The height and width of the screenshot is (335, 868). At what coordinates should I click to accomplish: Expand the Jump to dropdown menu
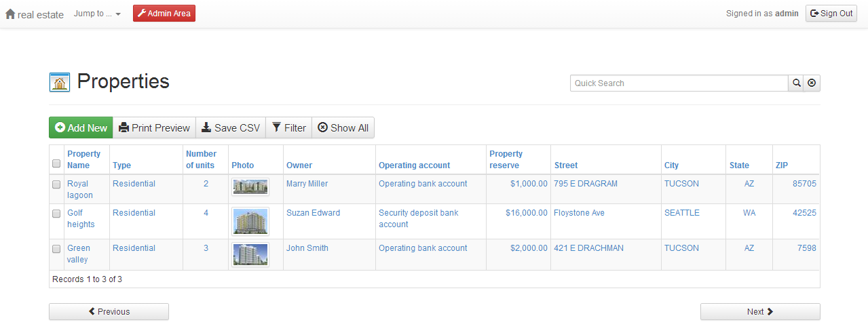coord(97,14)
